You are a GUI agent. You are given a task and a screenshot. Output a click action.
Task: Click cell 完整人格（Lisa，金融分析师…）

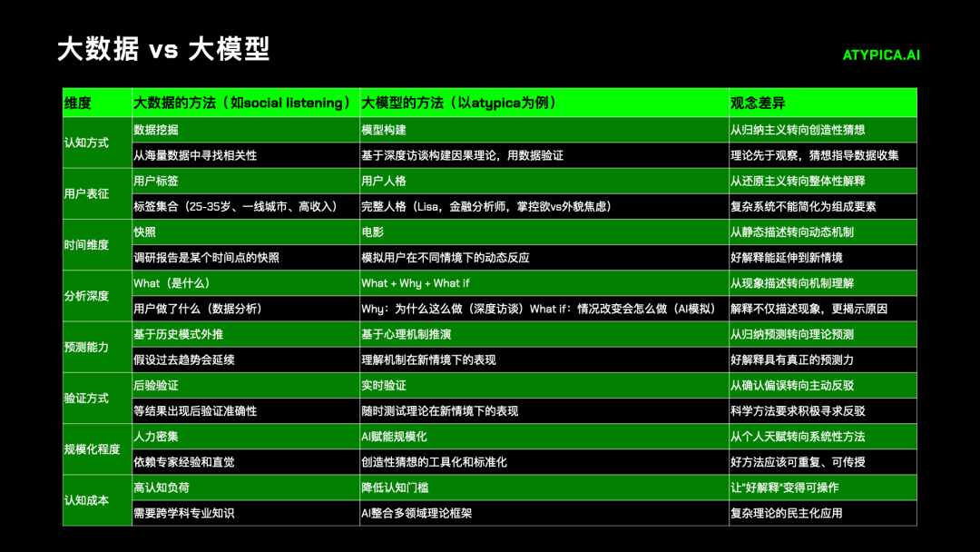(544, 206)
